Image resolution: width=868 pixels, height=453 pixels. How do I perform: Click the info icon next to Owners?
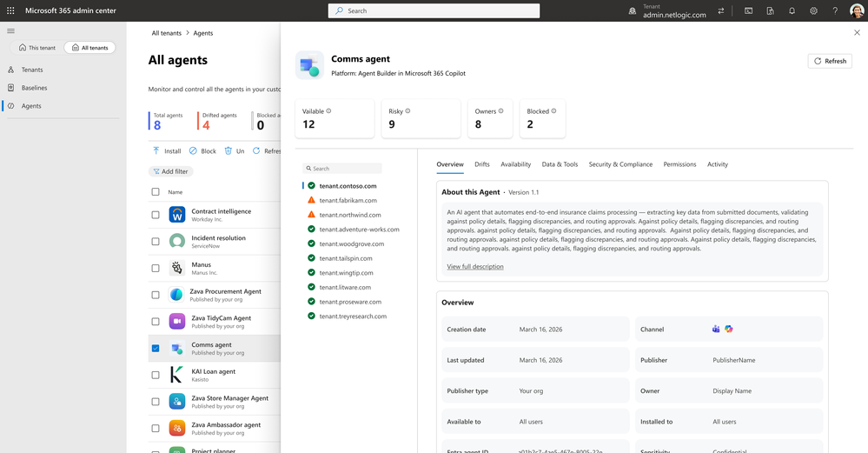point(501,110)
